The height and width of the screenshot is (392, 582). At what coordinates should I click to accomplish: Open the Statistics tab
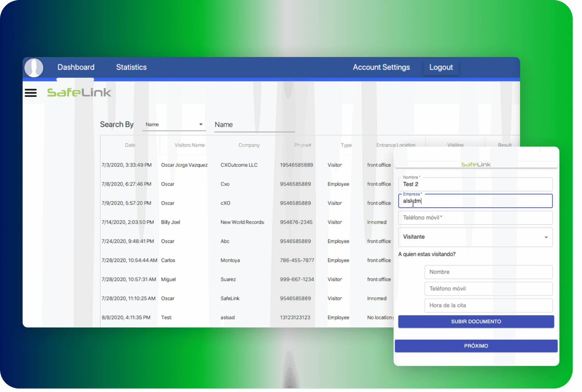click(131, 67)
